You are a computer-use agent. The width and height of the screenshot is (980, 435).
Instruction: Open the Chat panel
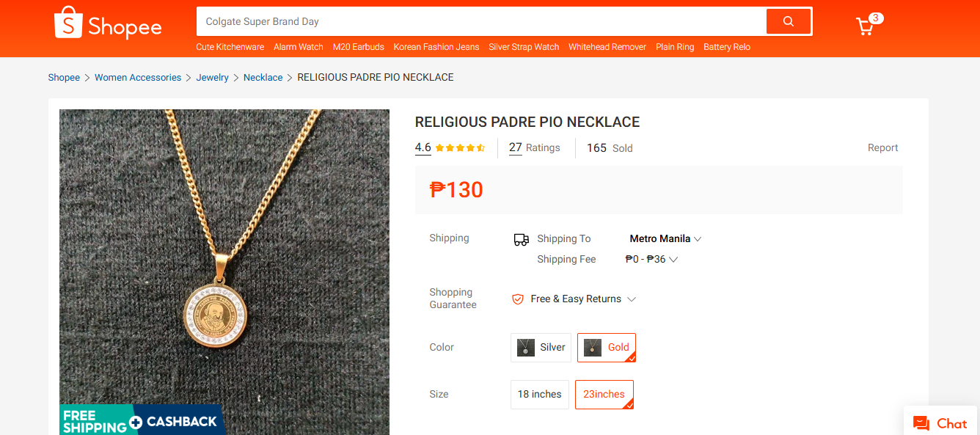(940, 423)
